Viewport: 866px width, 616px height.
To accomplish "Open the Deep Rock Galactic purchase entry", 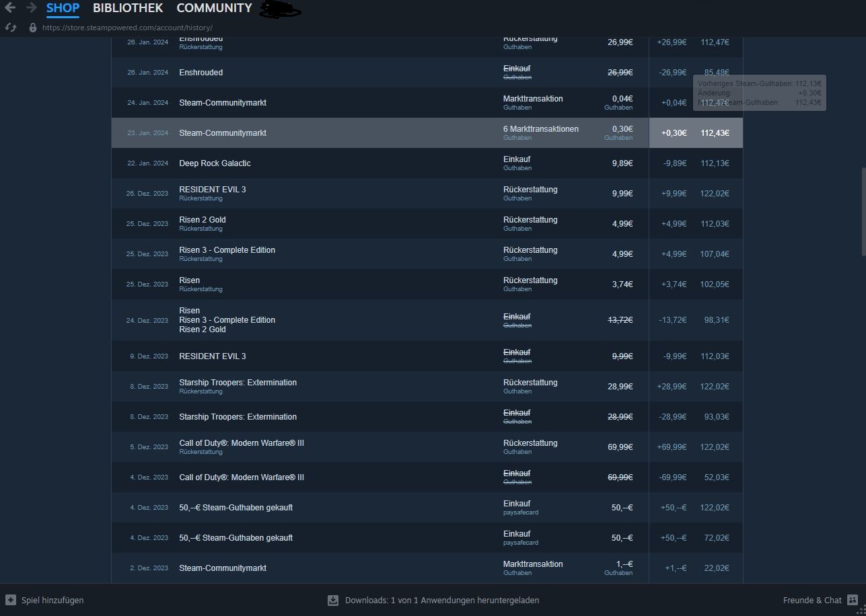I will tap(427, 163).
